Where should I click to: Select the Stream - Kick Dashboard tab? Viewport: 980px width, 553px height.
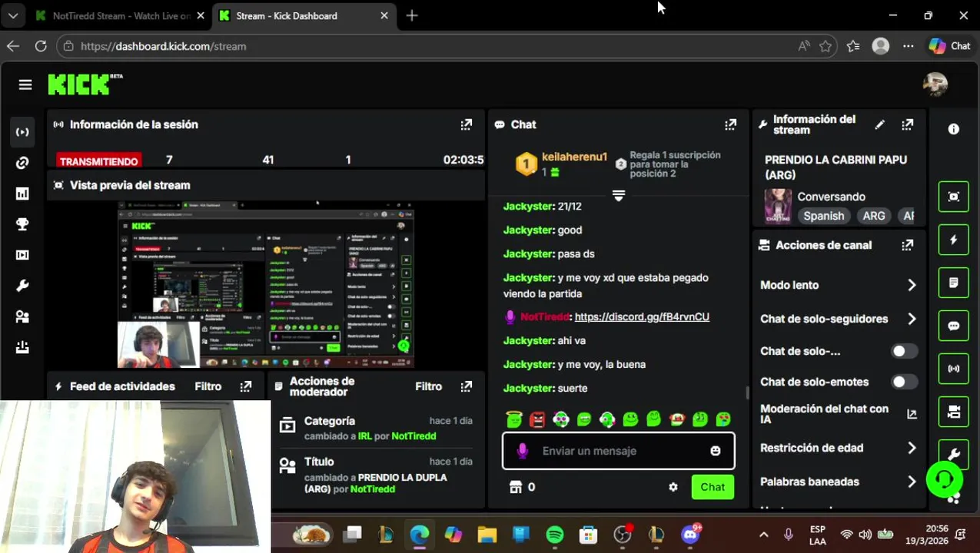coord(304,15)
